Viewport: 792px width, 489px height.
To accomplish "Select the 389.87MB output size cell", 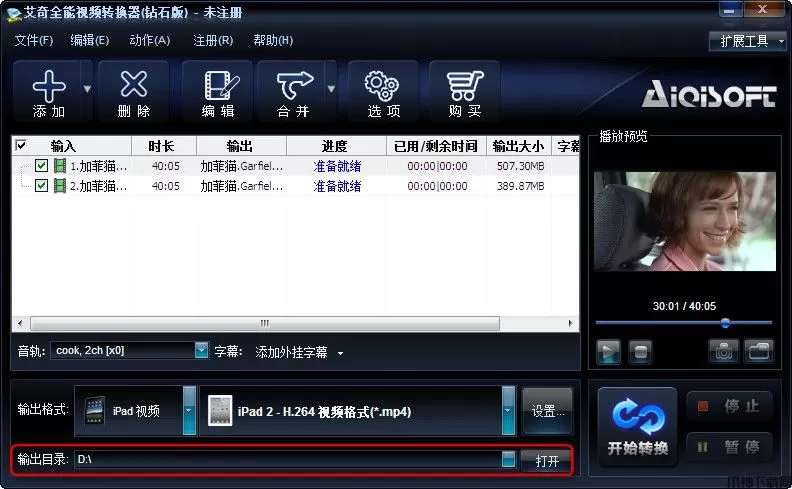I will (520, 186).
